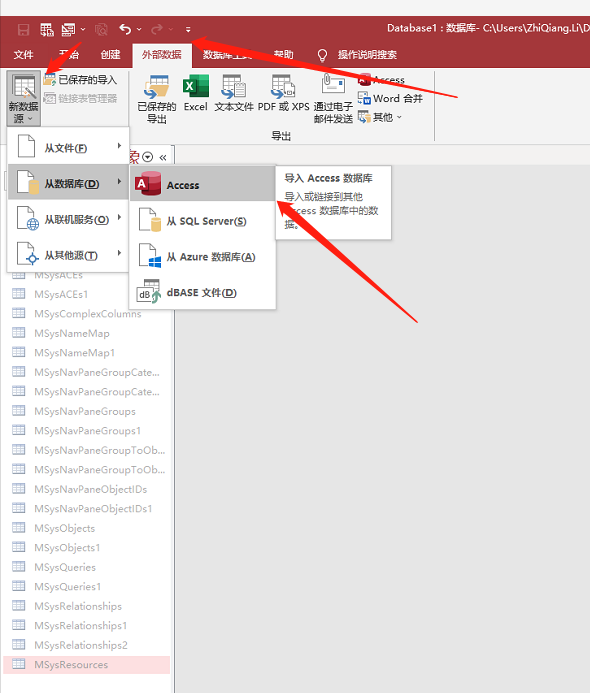Open 从联机服务(O) submenu
590x693 pixels.
click(x=69, y=218)
